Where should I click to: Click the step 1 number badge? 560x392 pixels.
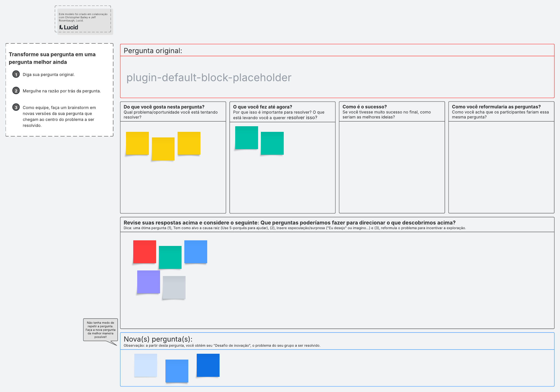point(16,74)
